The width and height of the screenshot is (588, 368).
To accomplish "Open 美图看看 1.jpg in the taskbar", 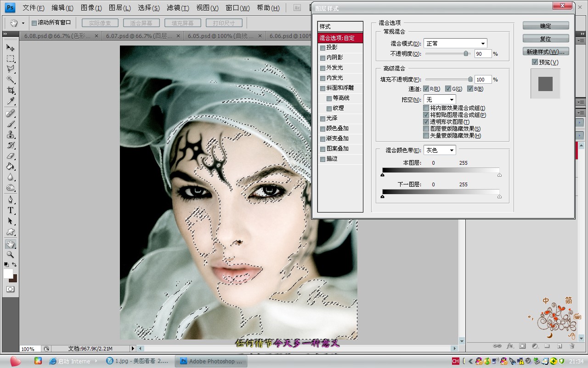I will coord(137,361).
